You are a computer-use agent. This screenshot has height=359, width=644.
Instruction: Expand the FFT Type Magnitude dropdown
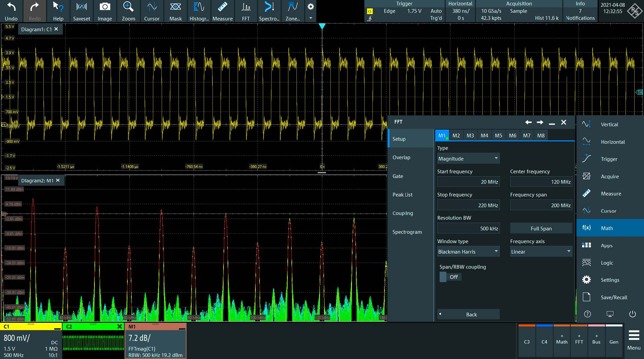[x=468, y=159]
